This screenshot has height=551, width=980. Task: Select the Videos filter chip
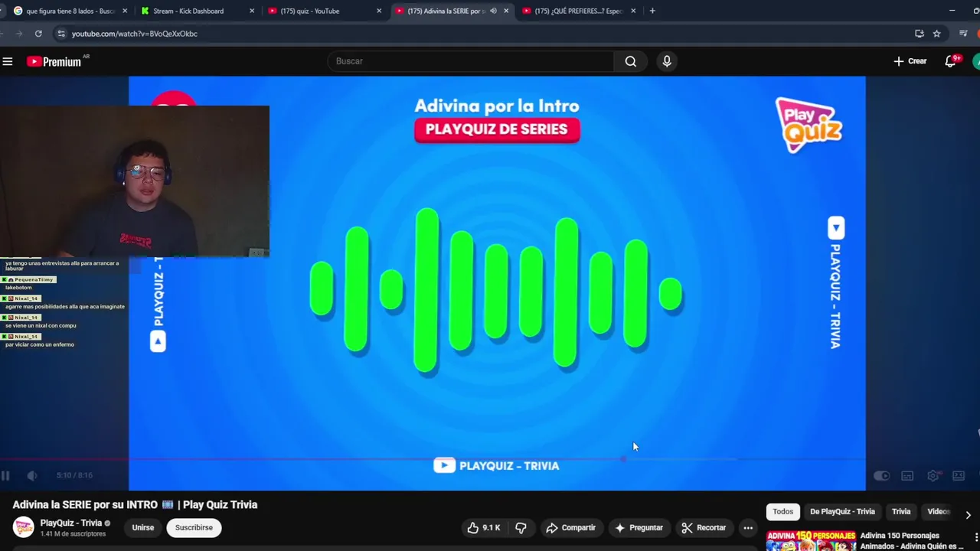[938, 511]
